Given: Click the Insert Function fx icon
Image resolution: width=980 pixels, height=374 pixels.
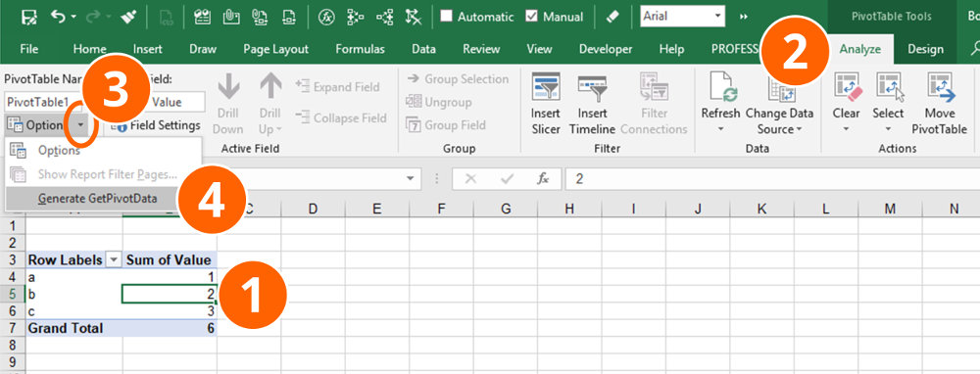Looking at the screenshot, I should pos(543,179).
